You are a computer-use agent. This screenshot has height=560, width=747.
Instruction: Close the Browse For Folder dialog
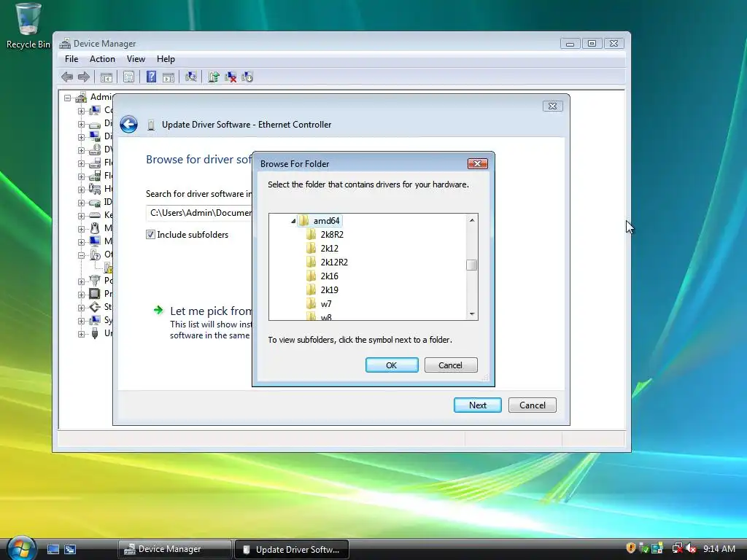coord(477,164)
